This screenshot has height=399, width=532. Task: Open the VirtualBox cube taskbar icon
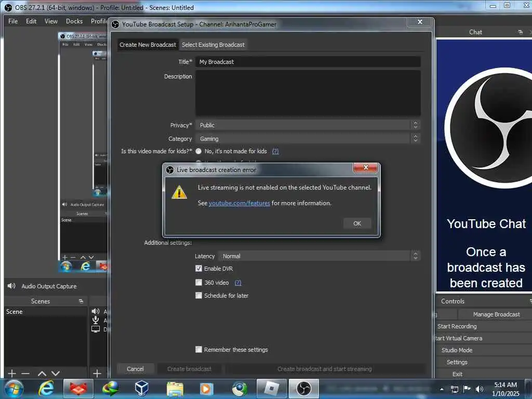pos(142,389)
